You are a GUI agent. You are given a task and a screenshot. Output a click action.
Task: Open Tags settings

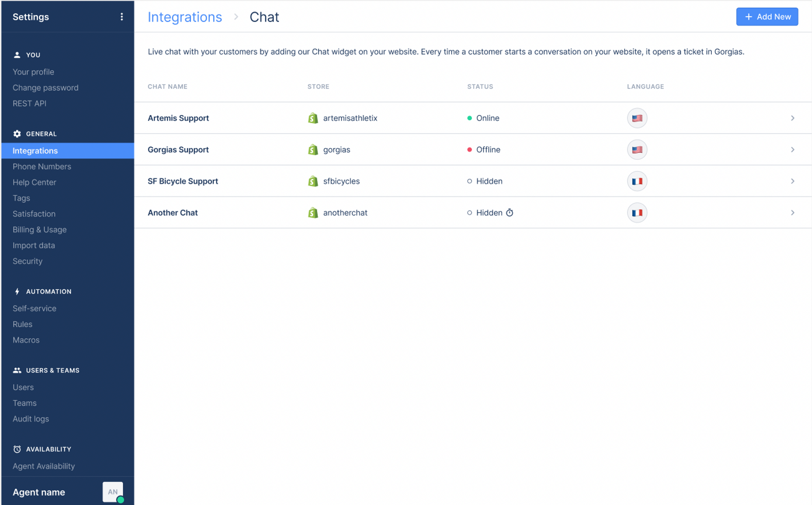click(21, 198)
